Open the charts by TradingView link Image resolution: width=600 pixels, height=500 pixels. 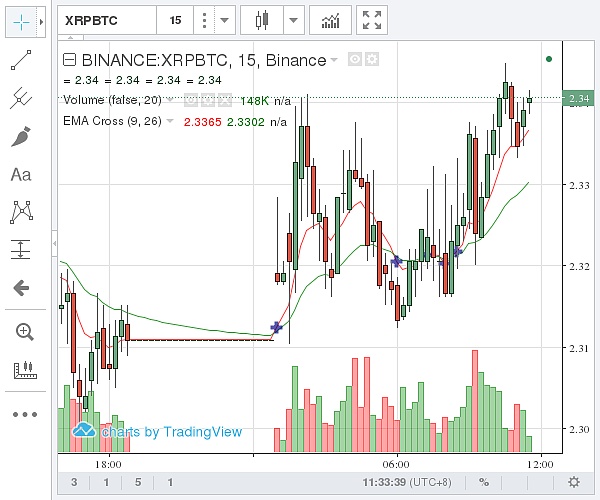click(x=158, y=432)
